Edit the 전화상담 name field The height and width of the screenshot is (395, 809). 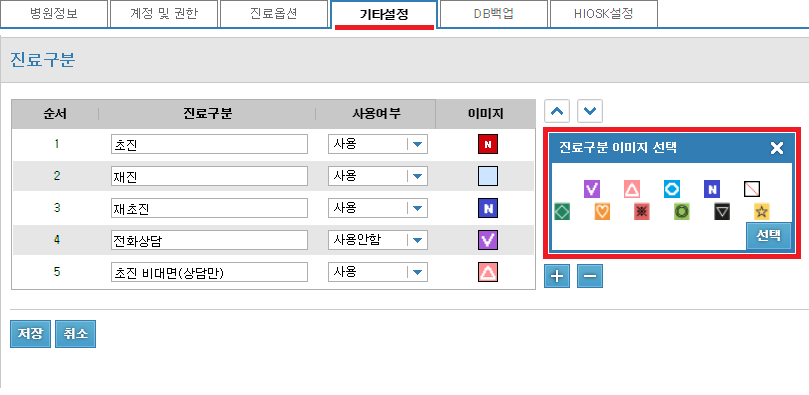(209, 240)
